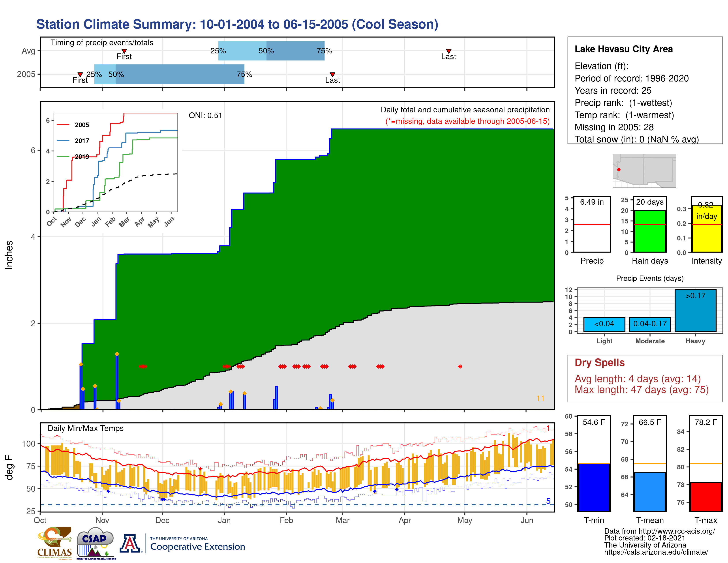Click the Avg length: 4 days text
Image resolution: width=728 pixels, height=563 pixels.
pos(637,379)
